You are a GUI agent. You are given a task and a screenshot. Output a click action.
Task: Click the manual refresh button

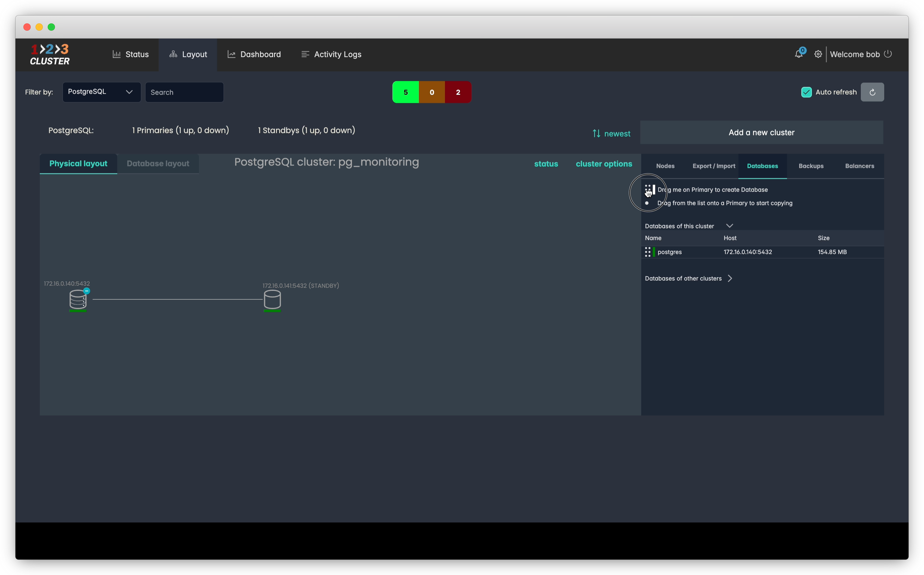pos(872,92)
